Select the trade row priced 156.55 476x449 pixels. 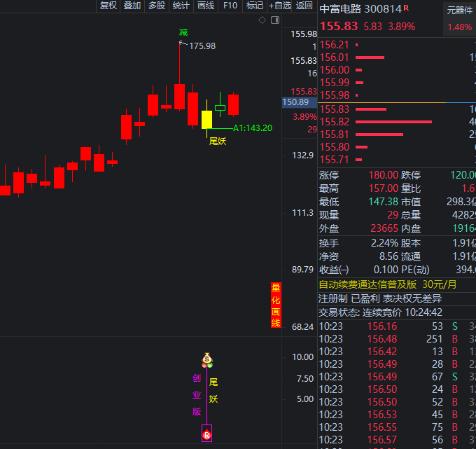(396, 427)
